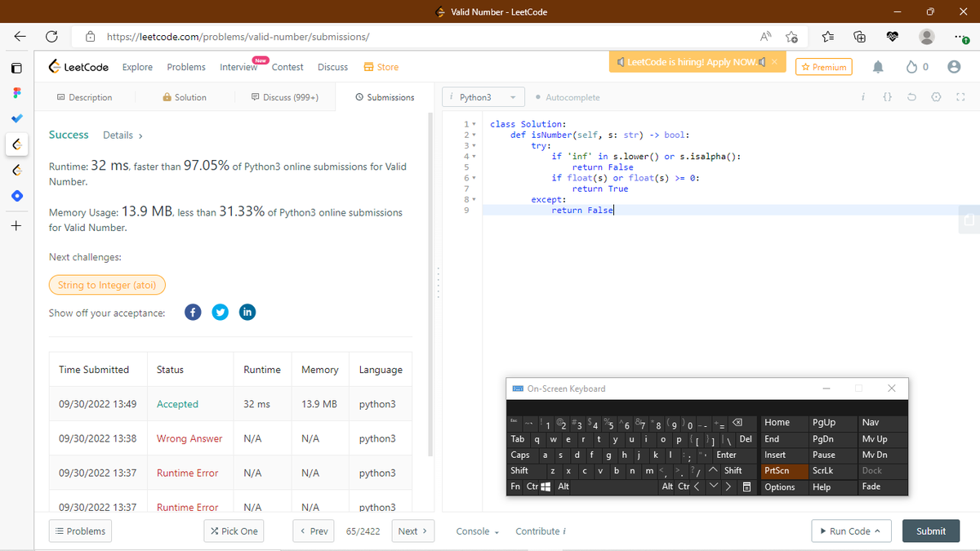Go to Next problem
Viewport: 980px width, 551px height.
pos(413,531)
